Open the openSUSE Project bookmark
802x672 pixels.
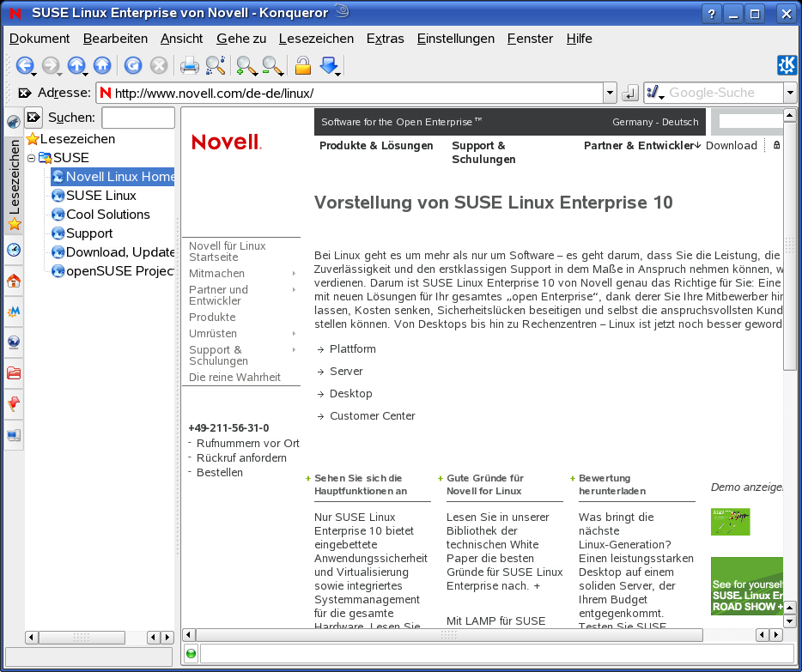click(x=112, y=271)
